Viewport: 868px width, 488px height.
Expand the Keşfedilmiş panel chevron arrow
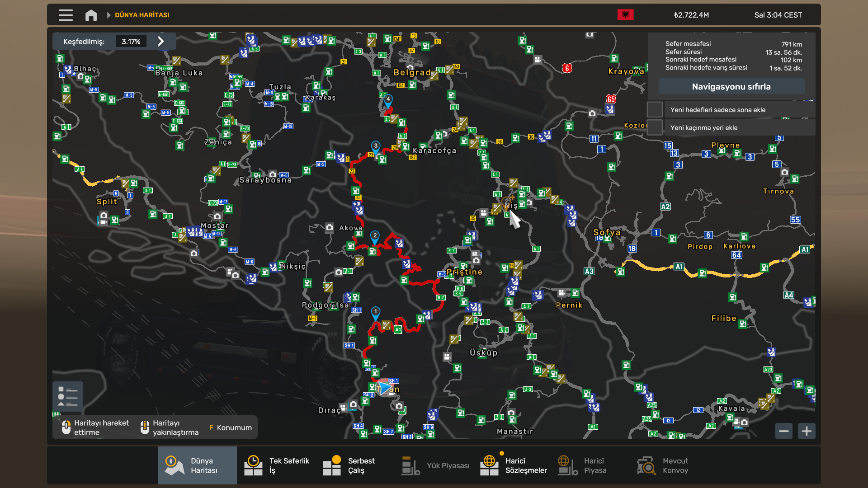[x=161, y=42]
